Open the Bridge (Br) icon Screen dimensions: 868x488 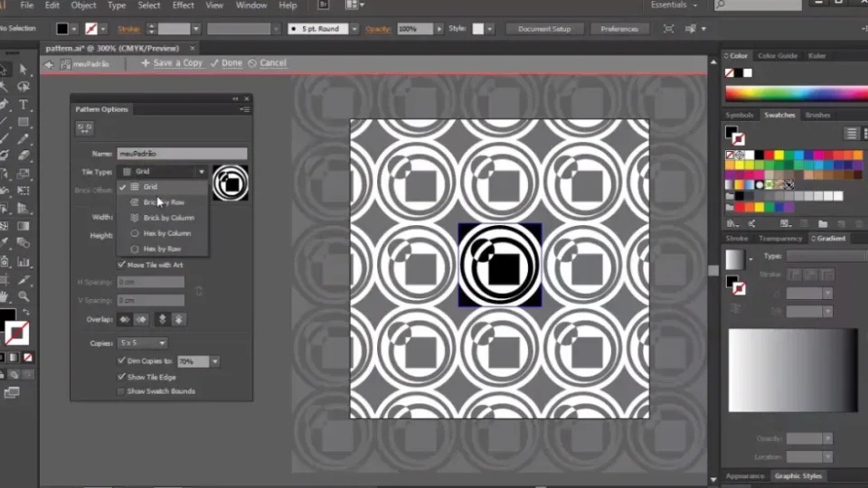324,5
